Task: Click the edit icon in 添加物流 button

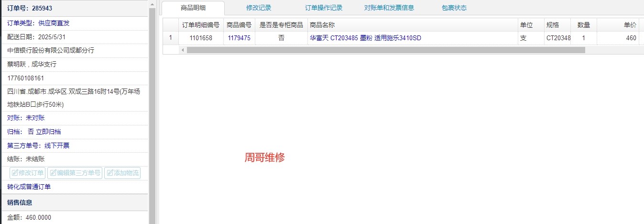Action: 109,173
